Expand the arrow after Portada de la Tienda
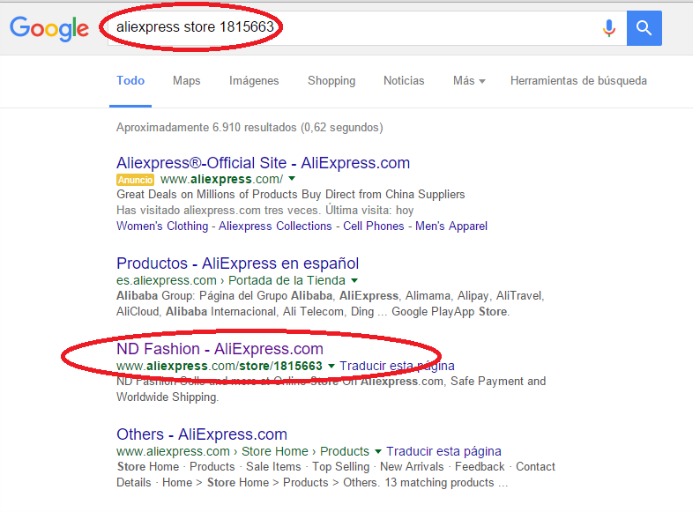 [x=354, y=280]
